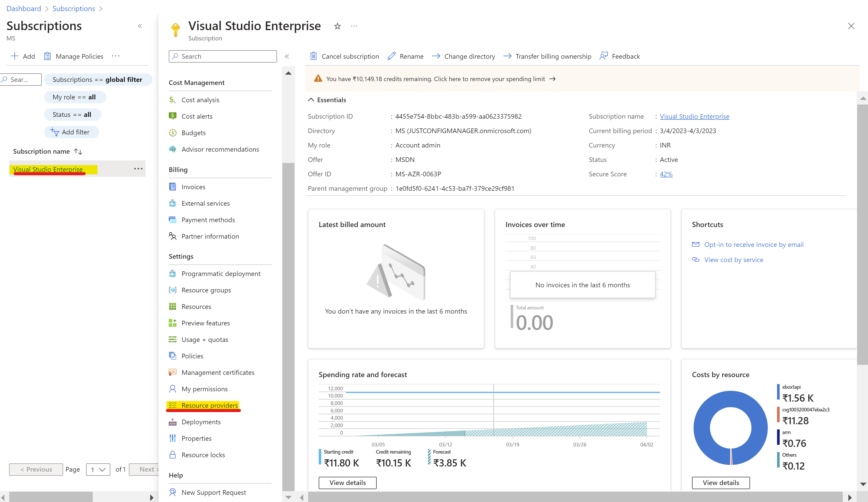The image size is (868, 502).
Task: Click the Deployments icon
Action: click(173, 422)
